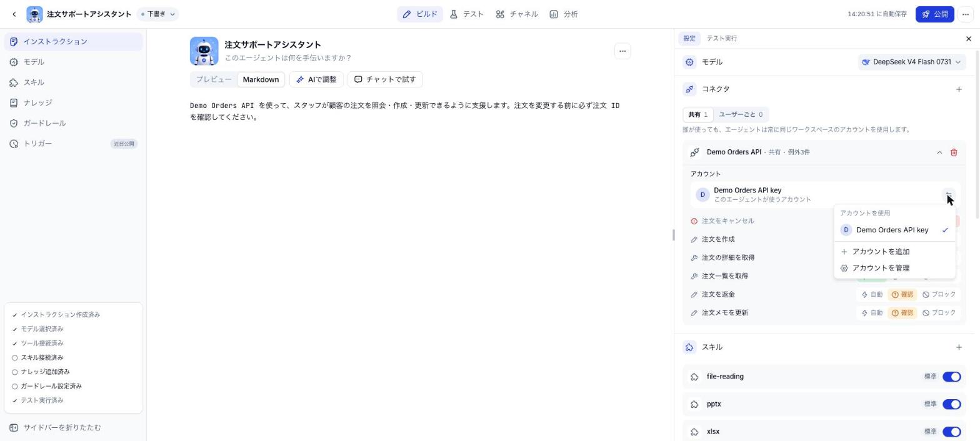Click into the instruction text editor
Image resolution: width=980 pixels, height=441 pixels.
(410, 111)
